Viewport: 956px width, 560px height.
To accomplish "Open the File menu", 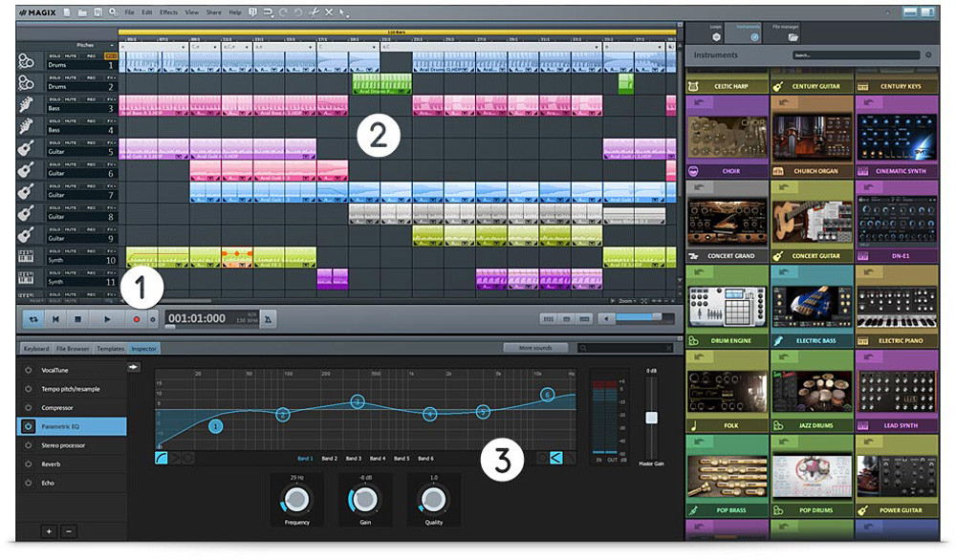I will 130,12.
